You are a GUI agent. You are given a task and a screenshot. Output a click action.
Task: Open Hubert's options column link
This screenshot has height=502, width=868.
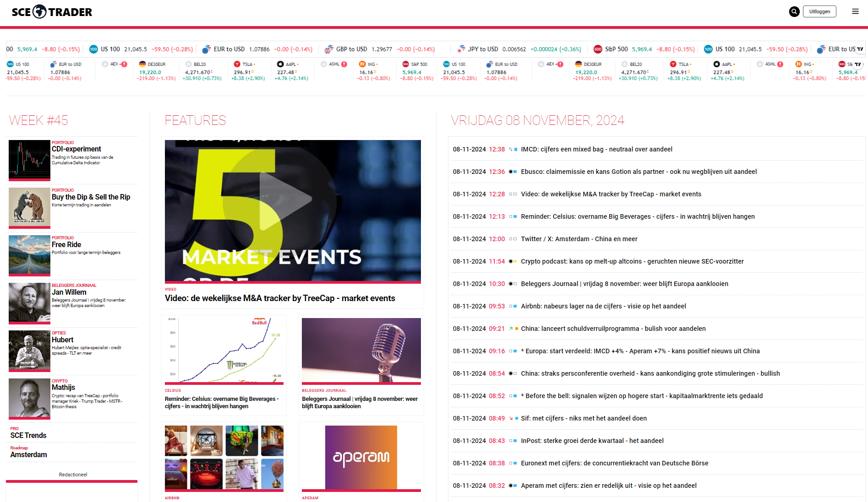click(x=62, y=340)
